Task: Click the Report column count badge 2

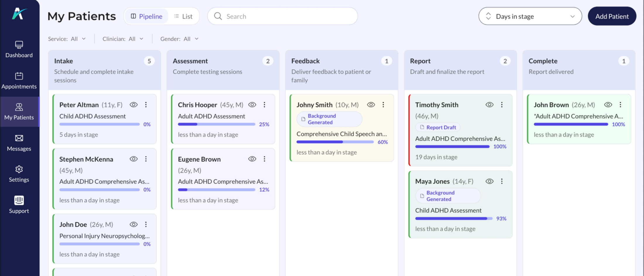Action: 505,61
